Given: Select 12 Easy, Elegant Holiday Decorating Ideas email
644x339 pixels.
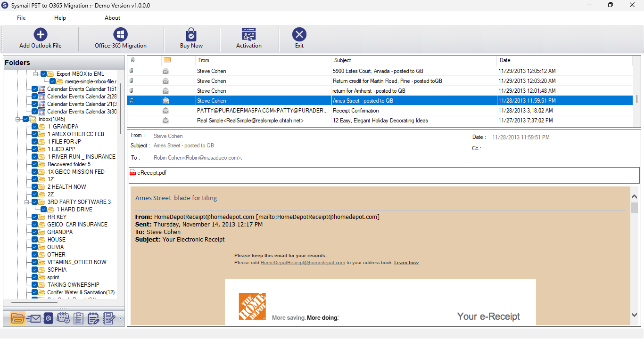Looking at the screenshot, I should coord(380,121).
